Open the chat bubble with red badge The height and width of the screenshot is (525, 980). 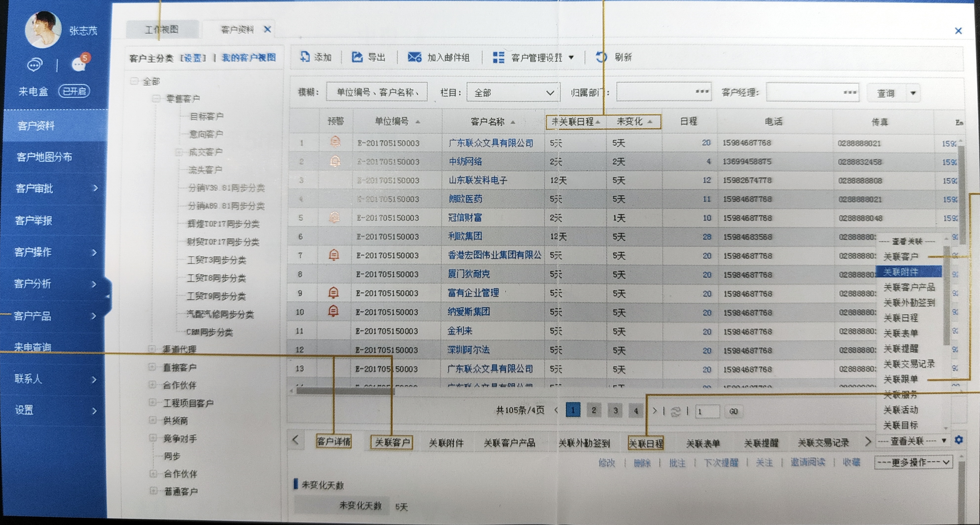pyautogui.click(x=79, y=65)
